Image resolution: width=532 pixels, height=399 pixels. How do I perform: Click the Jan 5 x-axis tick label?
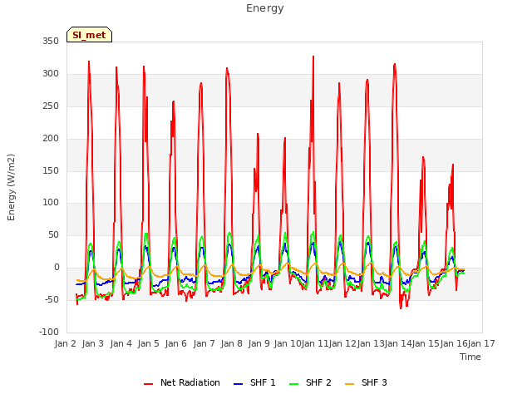click(149, 343)
